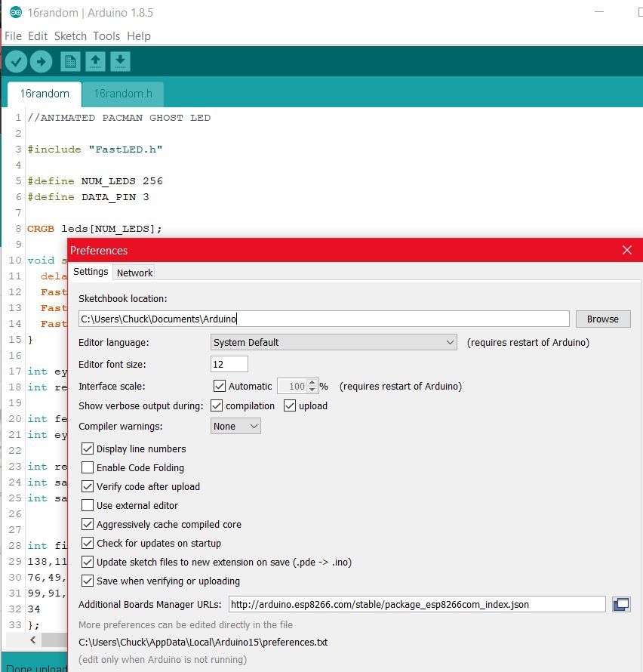The image size is (643, 672).
Task: Click the Editor font size field
Action: pos(229,364)
